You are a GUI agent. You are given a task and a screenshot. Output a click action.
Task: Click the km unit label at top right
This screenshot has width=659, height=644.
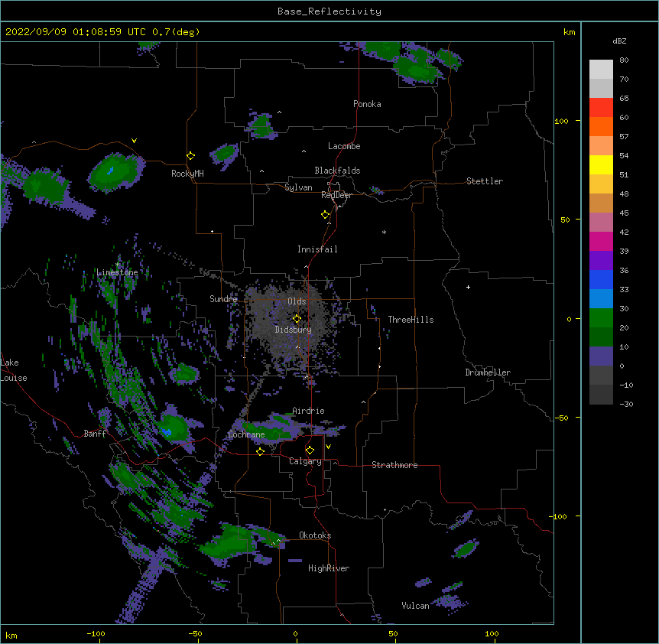click(x=569, y=32)
